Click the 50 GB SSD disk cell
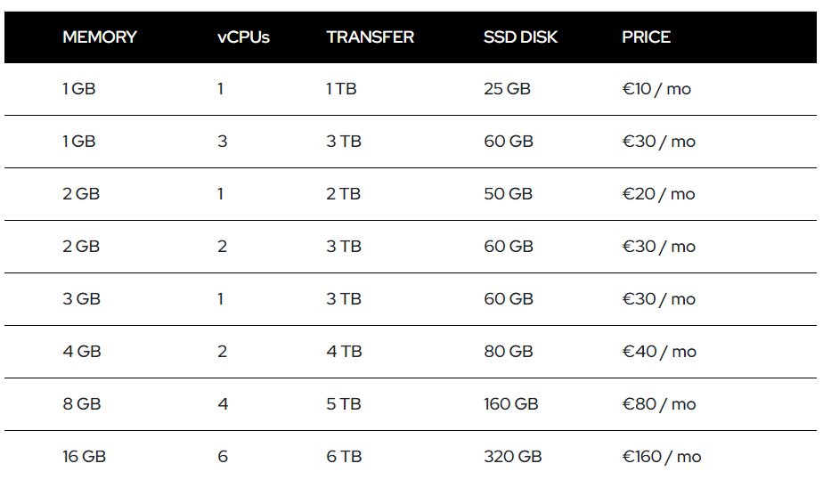The height and width of the screenshot is (504, 823). pyautogui.click(x=508, y=194)
